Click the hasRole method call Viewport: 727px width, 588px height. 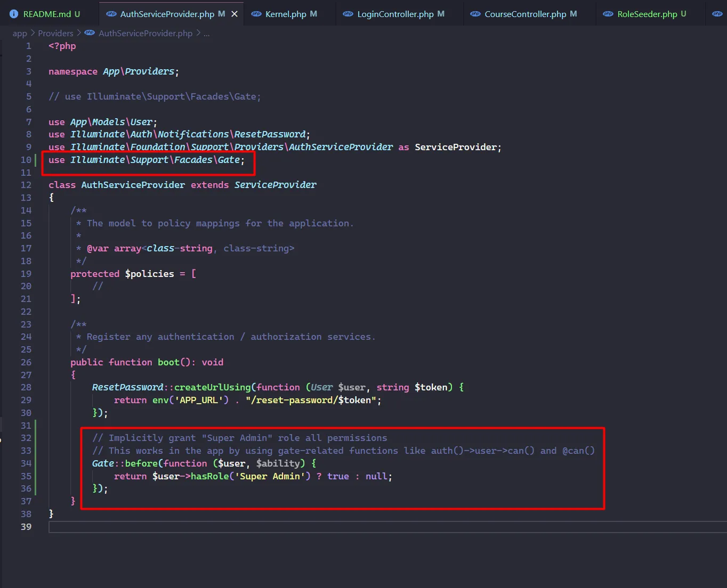[211, 476]
